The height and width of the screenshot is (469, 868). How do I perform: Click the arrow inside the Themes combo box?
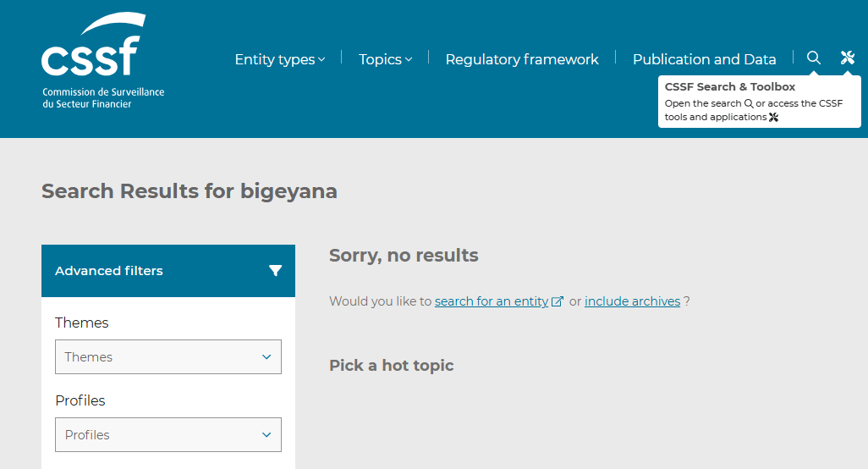(266, 357)
